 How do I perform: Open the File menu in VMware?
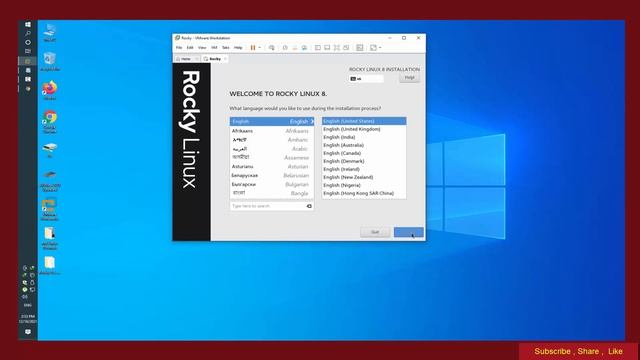point(179,48)
